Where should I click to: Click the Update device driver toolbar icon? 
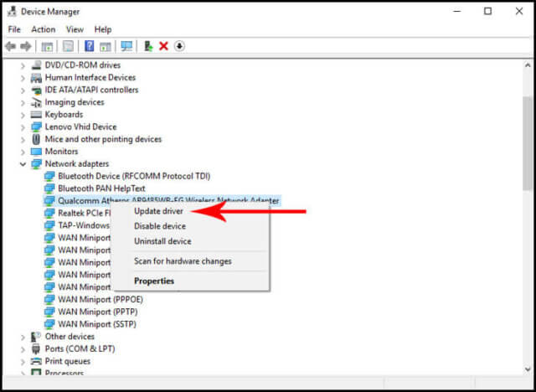(148, 46)
